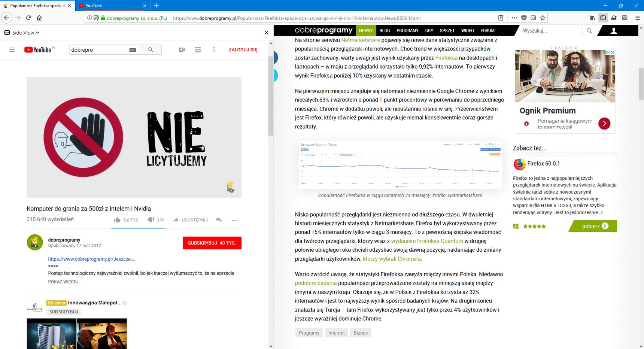Image resolution: width=644 pixels, height=349 pixels.
Task: Open the dobreprogramy site logo
Action: 323,30
